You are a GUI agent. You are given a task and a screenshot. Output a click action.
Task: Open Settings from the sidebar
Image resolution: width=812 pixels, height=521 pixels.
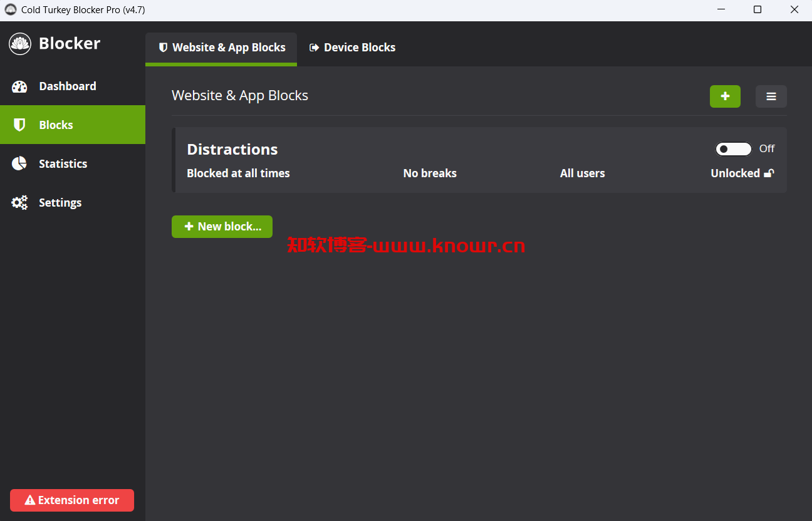(73, 202)
